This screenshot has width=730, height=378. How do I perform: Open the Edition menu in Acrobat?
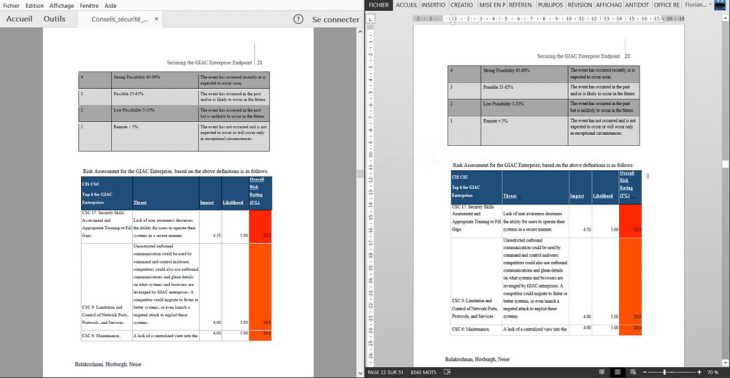pyautogui.click(x=34, y=6)
